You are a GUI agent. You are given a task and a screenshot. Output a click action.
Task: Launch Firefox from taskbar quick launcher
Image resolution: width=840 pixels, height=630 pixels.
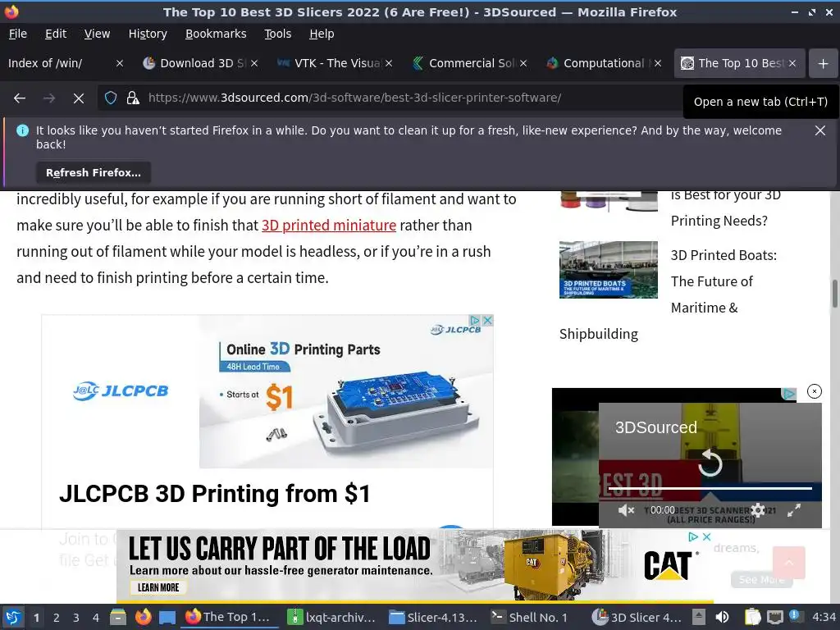pos(143,617)
